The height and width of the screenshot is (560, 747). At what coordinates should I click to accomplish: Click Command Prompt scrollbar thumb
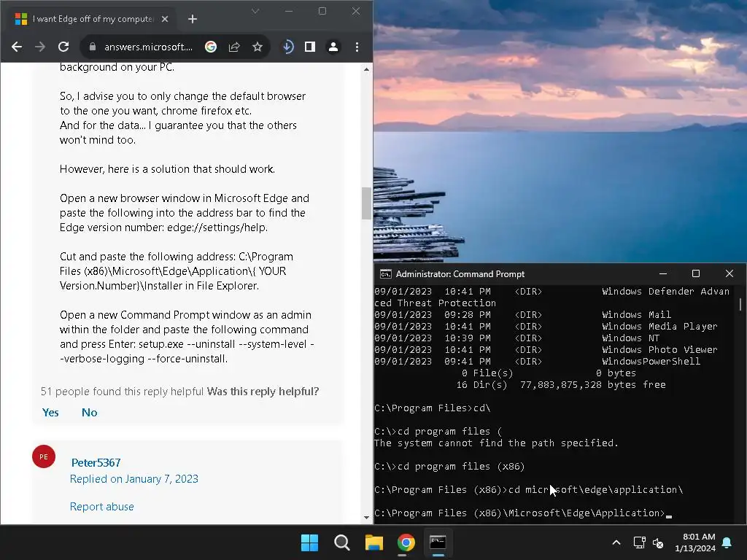point(740,304)
